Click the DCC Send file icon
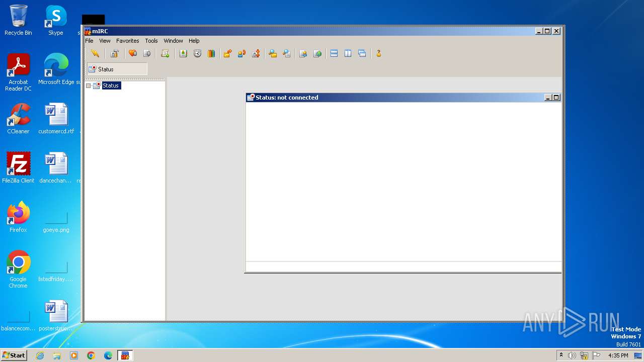 point(228,53)
